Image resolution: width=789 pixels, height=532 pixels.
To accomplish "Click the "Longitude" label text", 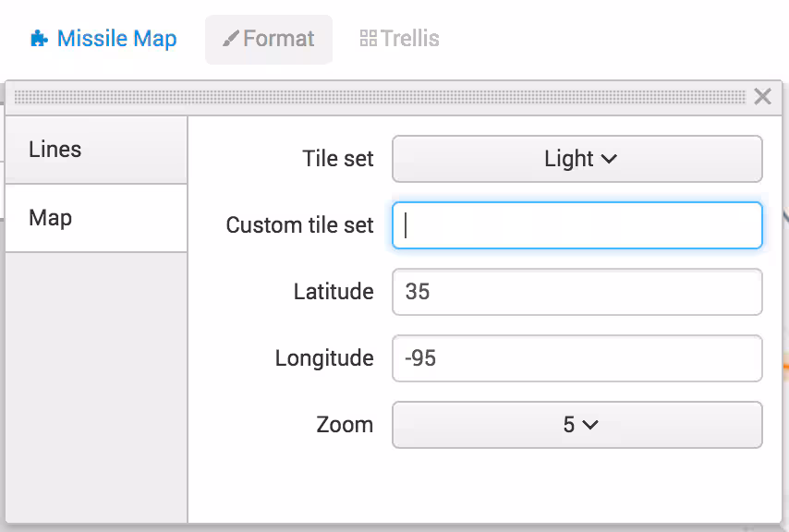I will [324, 358].
